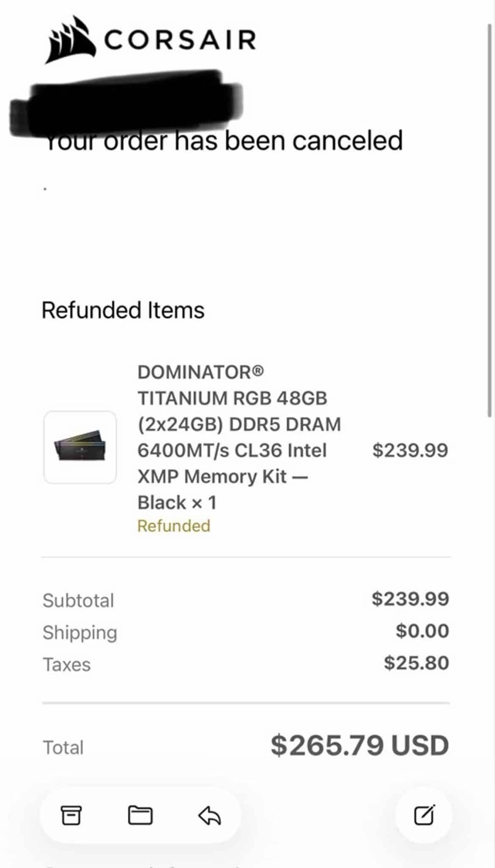Viewport: 495px width, 868px height.
Task: Select the Taxes row label
Action: (x=66, y=665)
